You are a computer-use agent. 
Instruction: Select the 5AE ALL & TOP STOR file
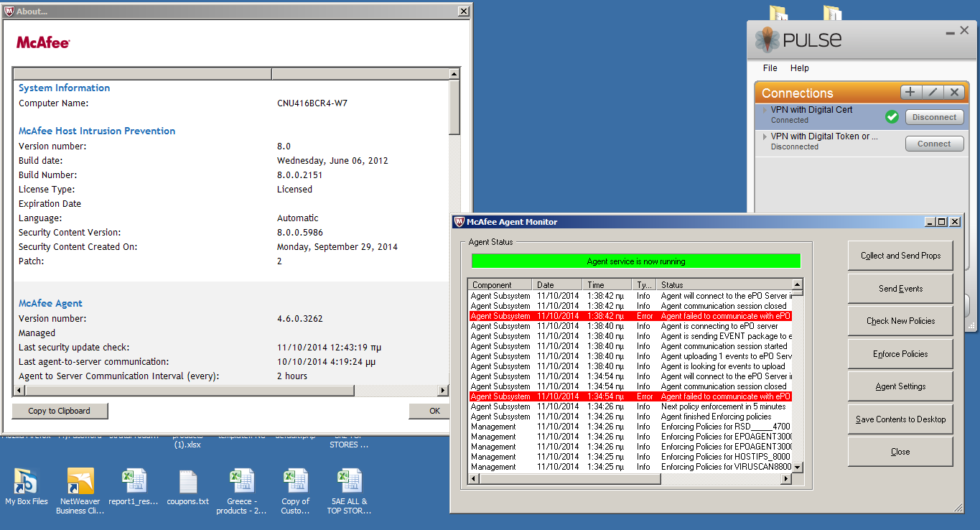tap(349, 492)
